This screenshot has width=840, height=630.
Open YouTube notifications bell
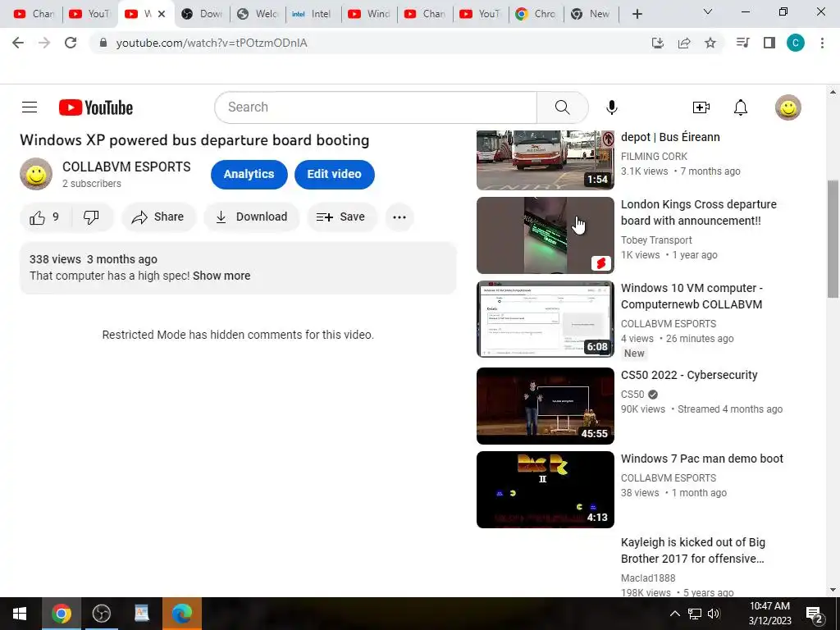(x=741, y=107)
